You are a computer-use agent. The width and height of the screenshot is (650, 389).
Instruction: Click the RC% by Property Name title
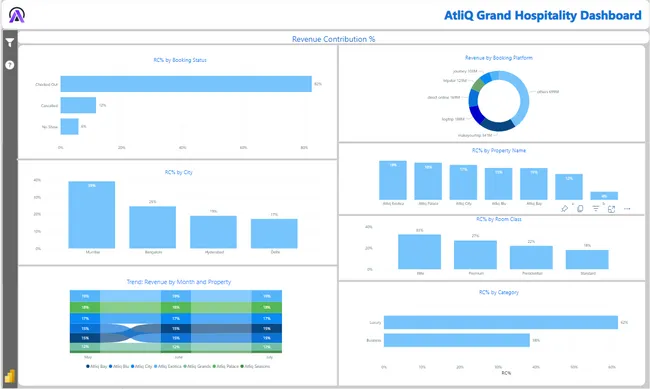point(499,150)
